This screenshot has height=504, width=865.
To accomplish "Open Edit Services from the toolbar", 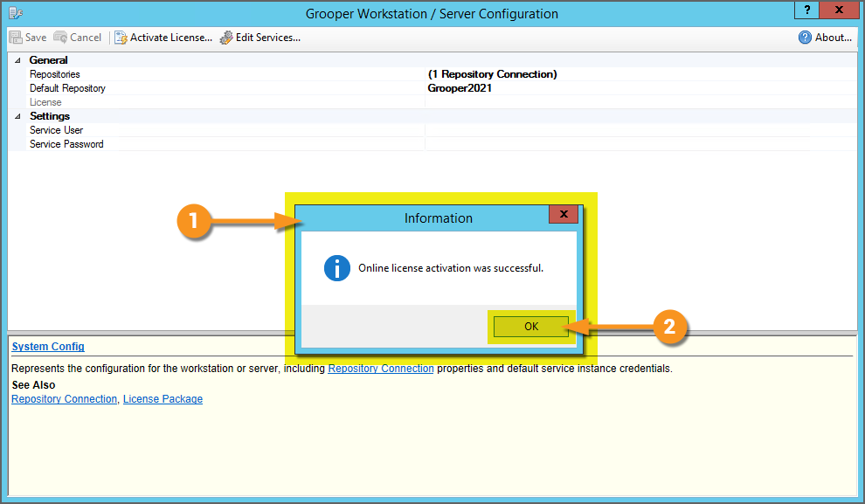I will pyautogui.click(x=259, y=38).
